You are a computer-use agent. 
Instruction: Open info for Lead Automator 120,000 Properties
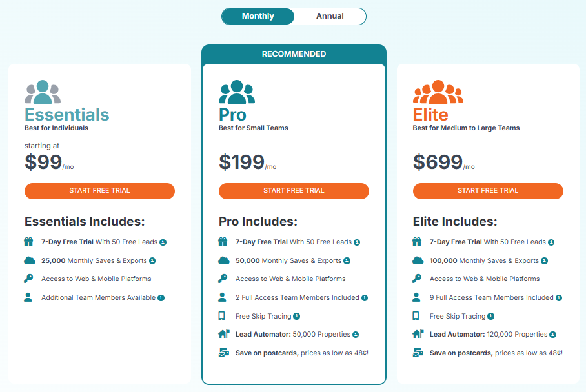(554, 334)
